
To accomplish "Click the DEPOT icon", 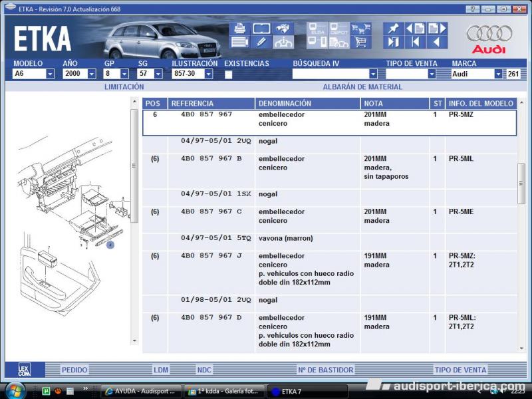I will pos(339,29).
